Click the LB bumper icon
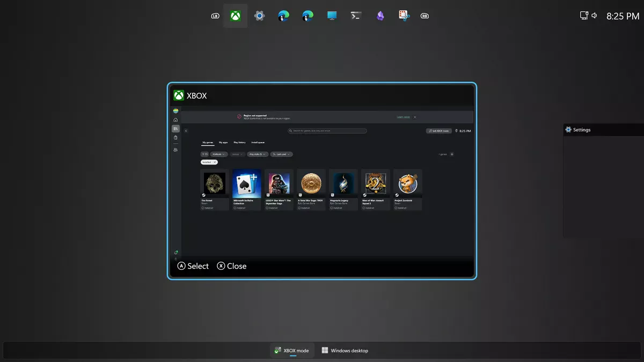 (x=215, y=16)
